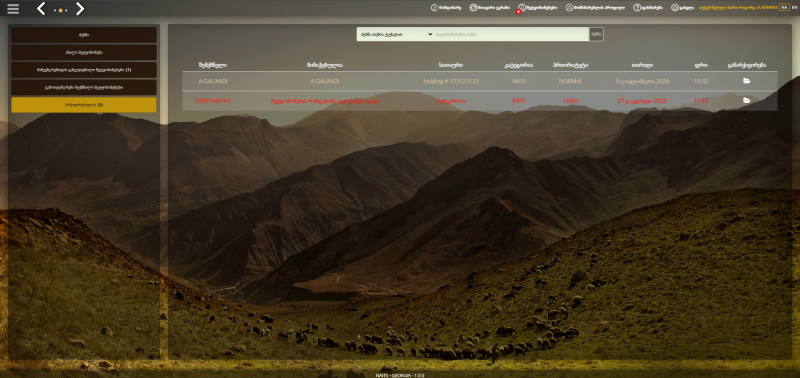Screen dimensions: 800x378
Task: Click the red 11:12 time cell
Action: point(701,101)
